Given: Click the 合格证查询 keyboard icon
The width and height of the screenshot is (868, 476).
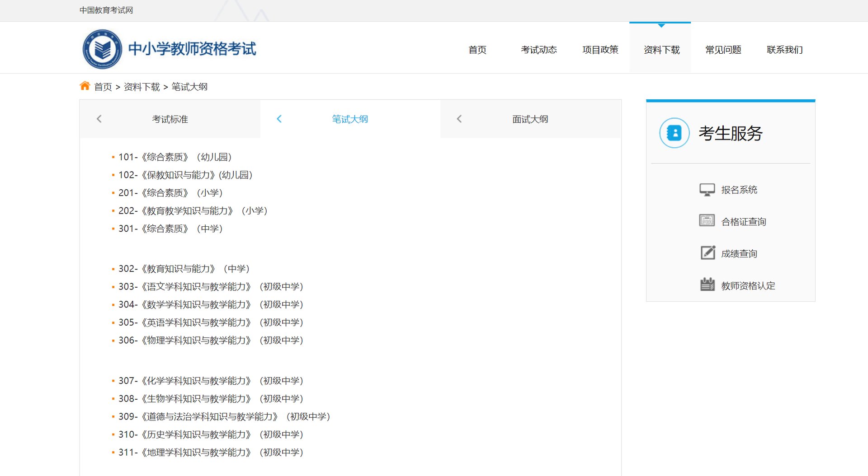Looking at the screenshot, I should (707, 221).
